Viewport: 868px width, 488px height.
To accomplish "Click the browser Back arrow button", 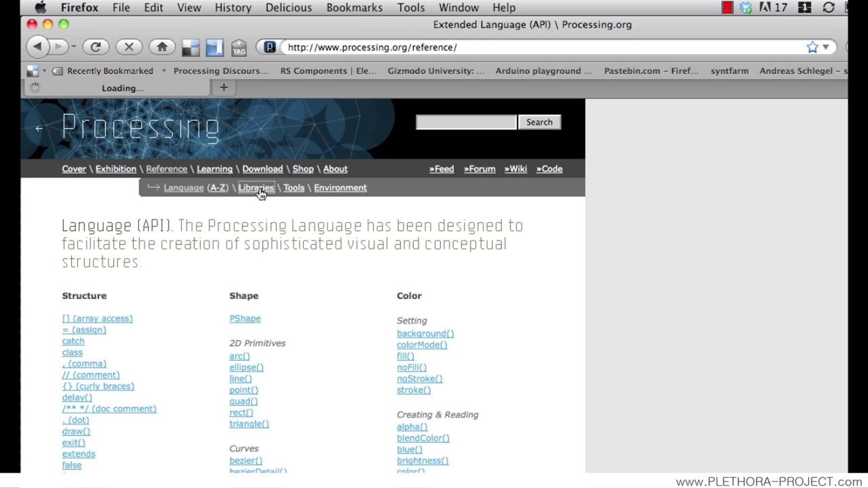I will tap(38, 47).
